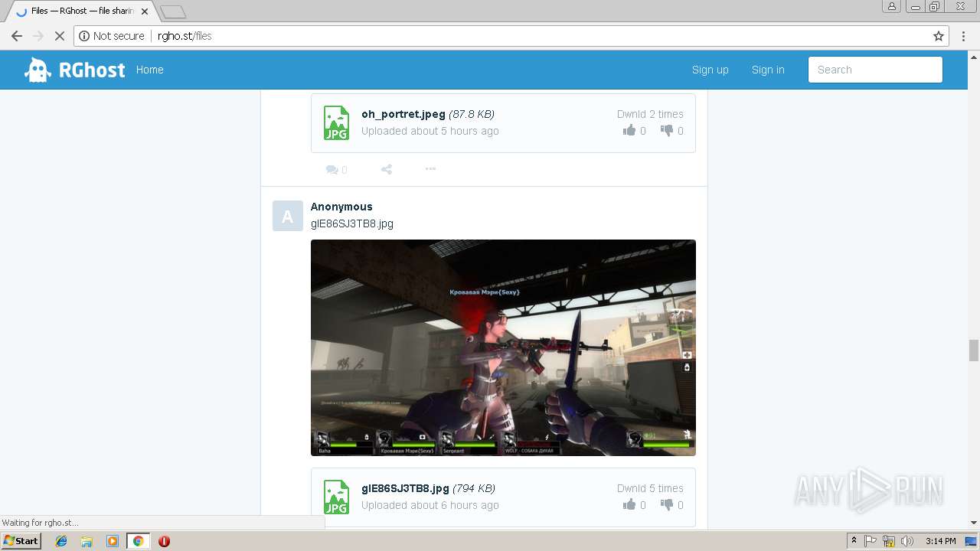980x551 pixels.
Task: Share the oh_portret.jpeg post
Action: [387, 169]
